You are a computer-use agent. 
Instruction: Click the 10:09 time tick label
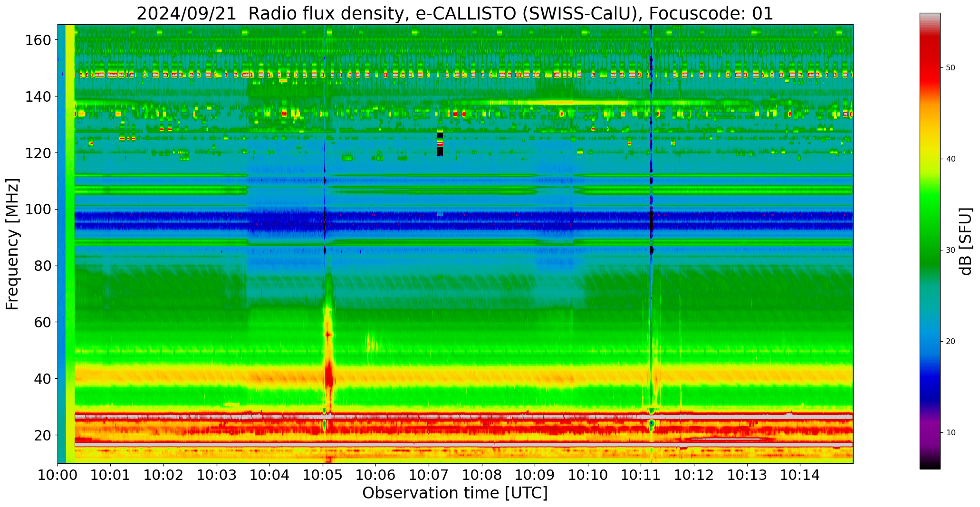click(535, 474)
